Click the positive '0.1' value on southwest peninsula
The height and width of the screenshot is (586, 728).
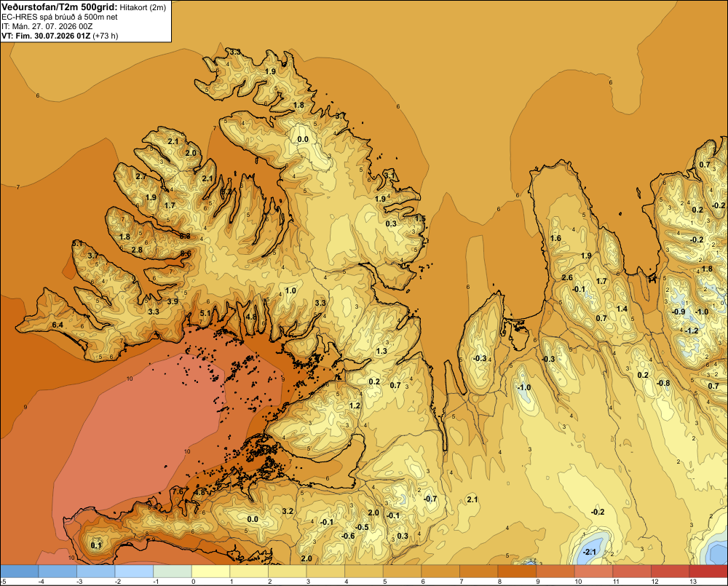coord(96,545)
